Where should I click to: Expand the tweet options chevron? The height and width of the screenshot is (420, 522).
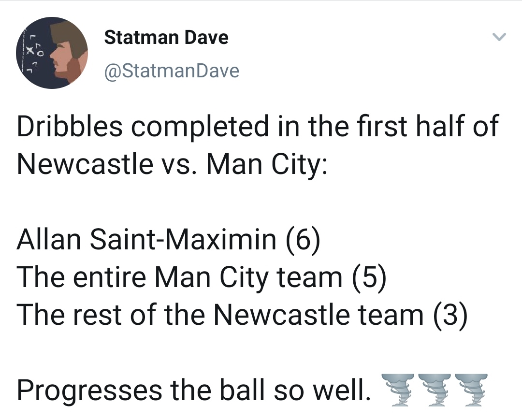pyautogui.click(x=499, y=37)
